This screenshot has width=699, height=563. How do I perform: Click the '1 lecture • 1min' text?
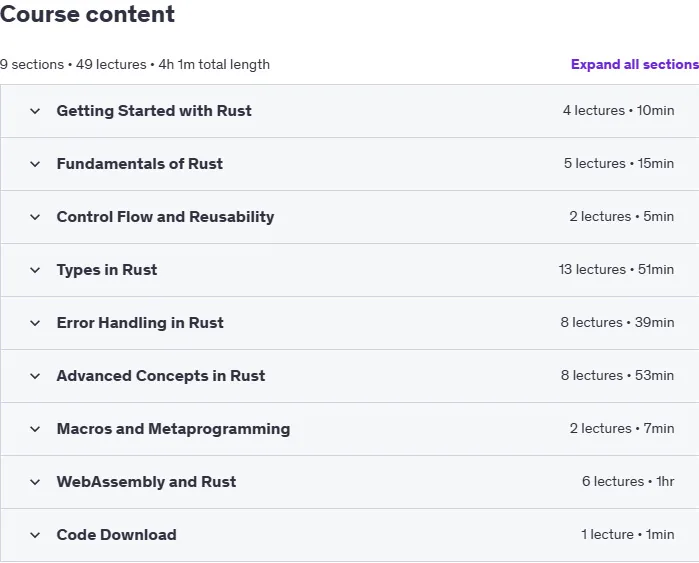628,534
